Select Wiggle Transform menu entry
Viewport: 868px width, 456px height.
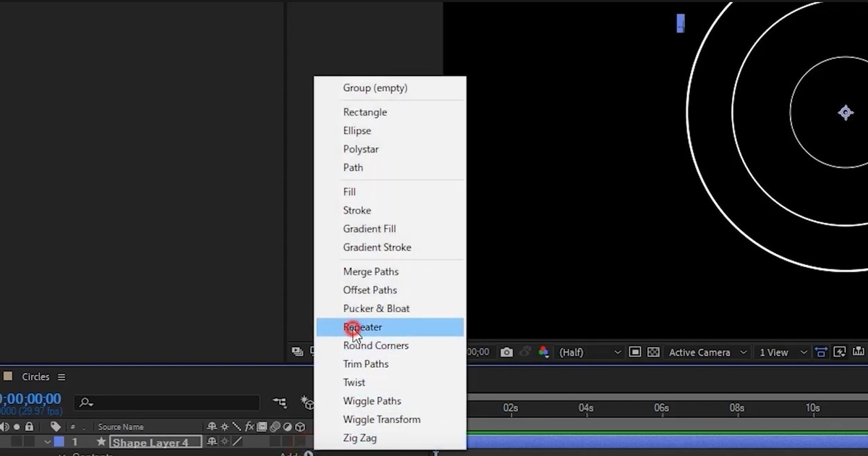pos(391,420)
